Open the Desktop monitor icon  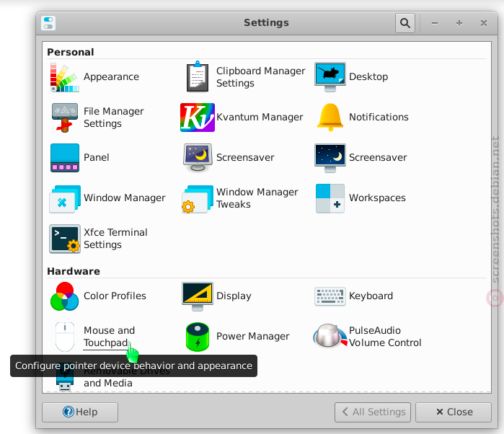coord(330,77)
